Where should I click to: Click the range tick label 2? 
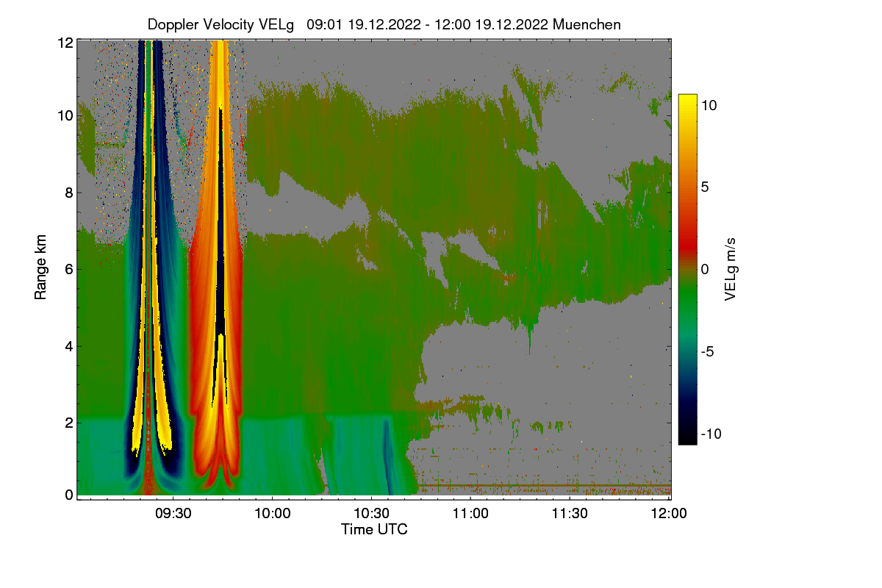click(x=68, y=422)
